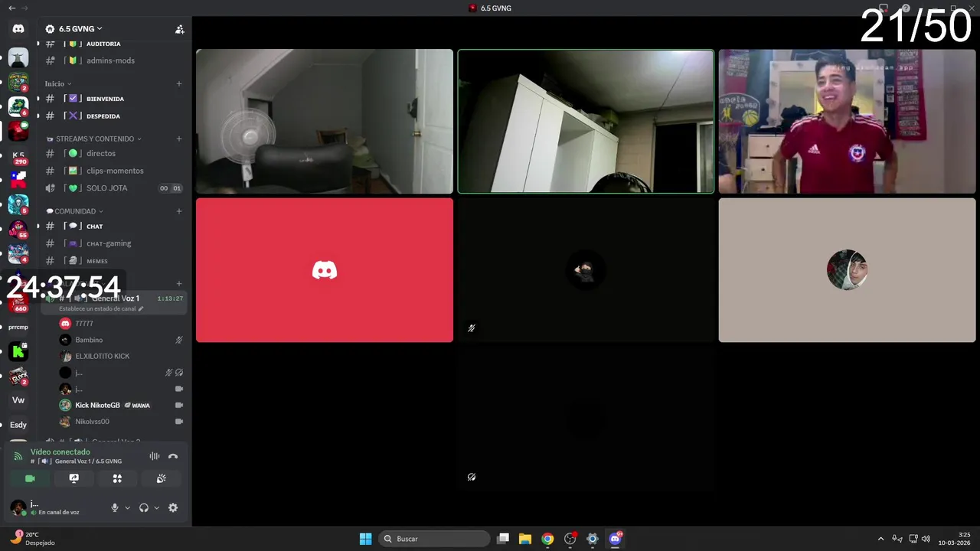The image size is (980, 551).
Task: Mute the microphone
Action: [x=115, y=507]
